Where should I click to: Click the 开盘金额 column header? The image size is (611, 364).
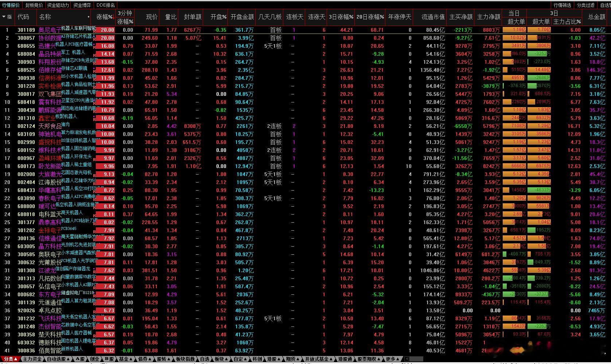click(242, 17)
